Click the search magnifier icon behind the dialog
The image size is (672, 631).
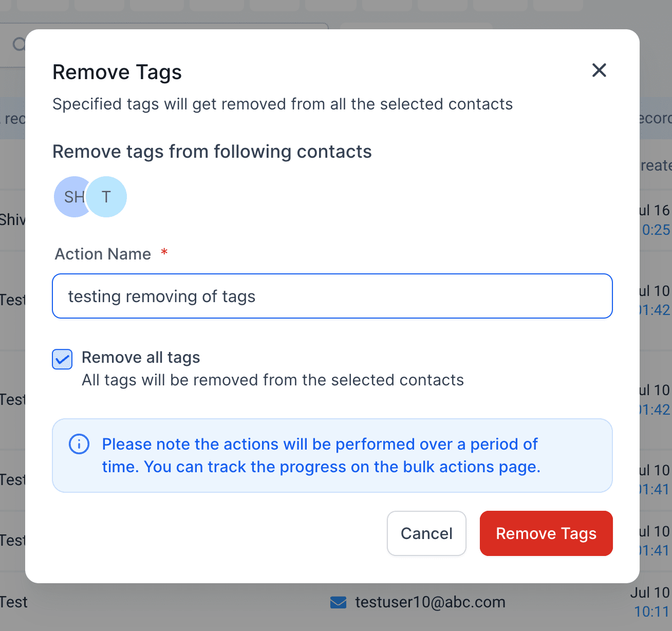[x=18, y=45]
